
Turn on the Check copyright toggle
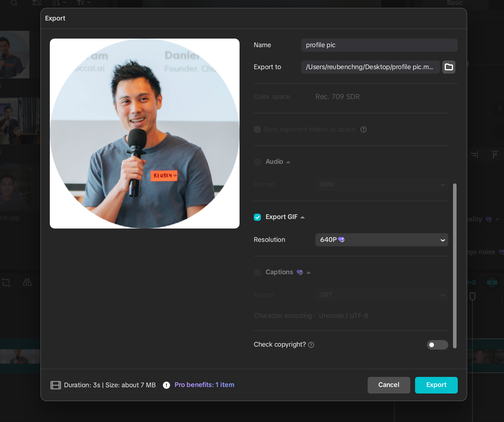coord(437,345)
